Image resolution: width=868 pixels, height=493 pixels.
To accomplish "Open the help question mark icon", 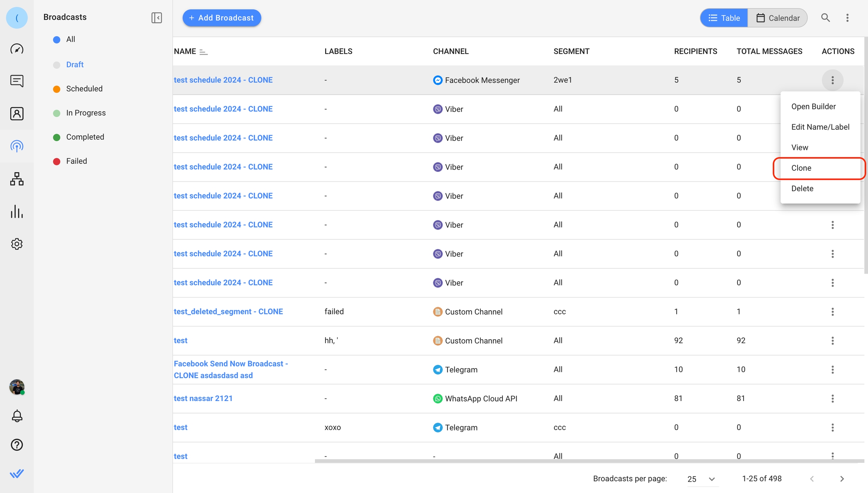I will (17, 445).
